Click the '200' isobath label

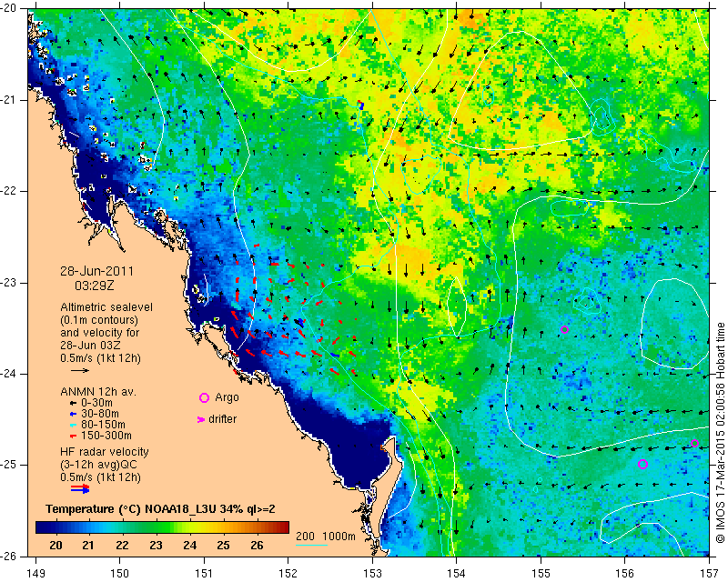tap(305, 537)
